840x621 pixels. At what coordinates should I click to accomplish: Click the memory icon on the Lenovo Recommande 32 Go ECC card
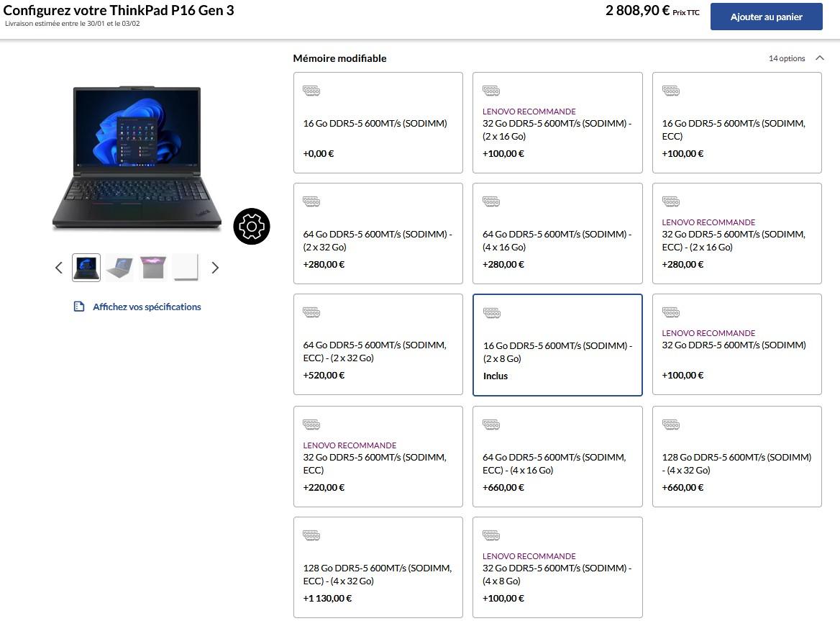point(311,424)
